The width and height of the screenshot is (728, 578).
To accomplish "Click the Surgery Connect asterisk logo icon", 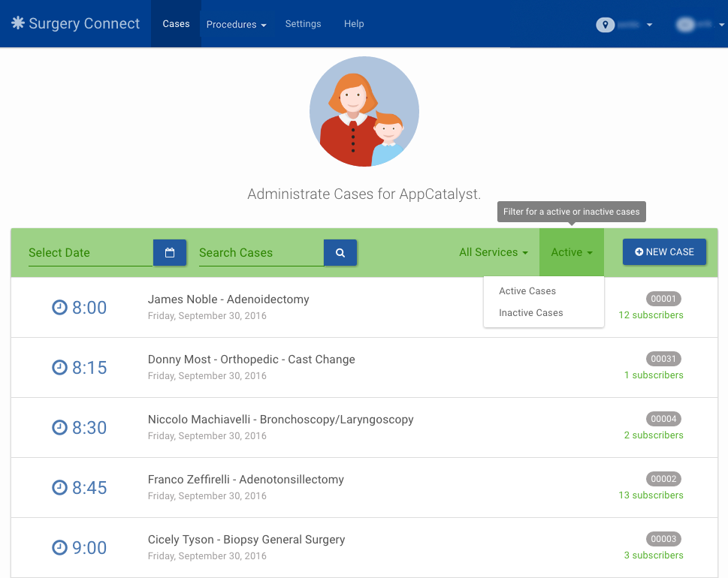I will click(17, 23).
